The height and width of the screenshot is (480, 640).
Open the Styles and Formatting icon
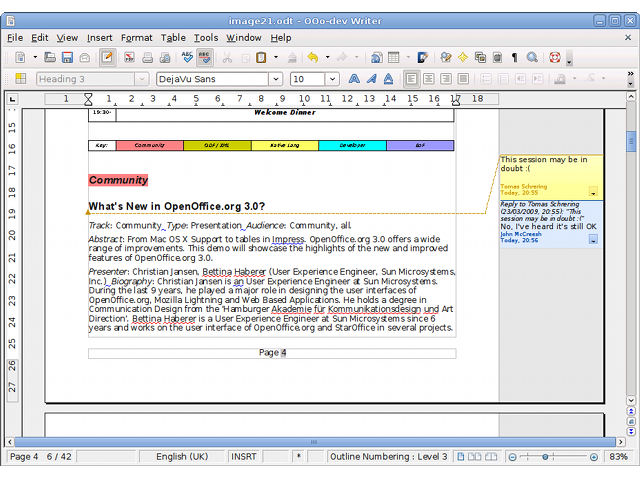tap(18, 79)
